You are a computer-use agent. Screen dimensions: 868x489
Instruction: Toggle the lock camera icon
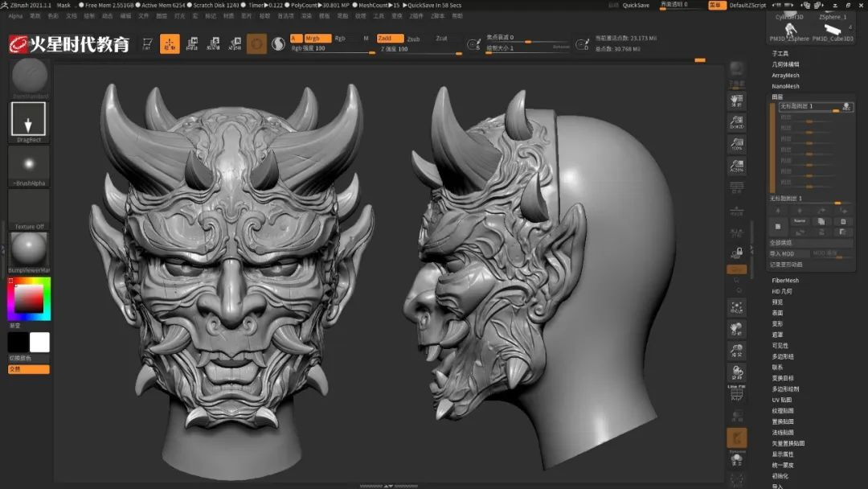(x=736, y=253)
